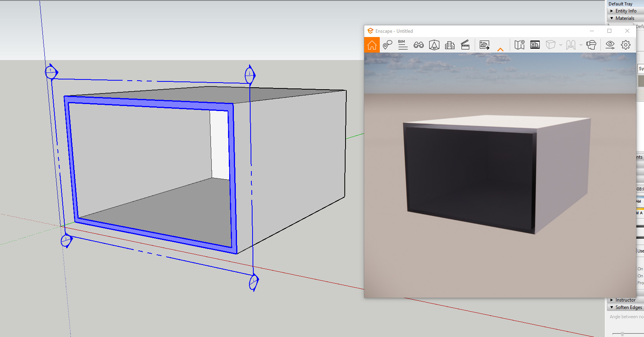Open Enscape General Settings gear
Viewport: 644px width, 337px height.
(626, 45)
